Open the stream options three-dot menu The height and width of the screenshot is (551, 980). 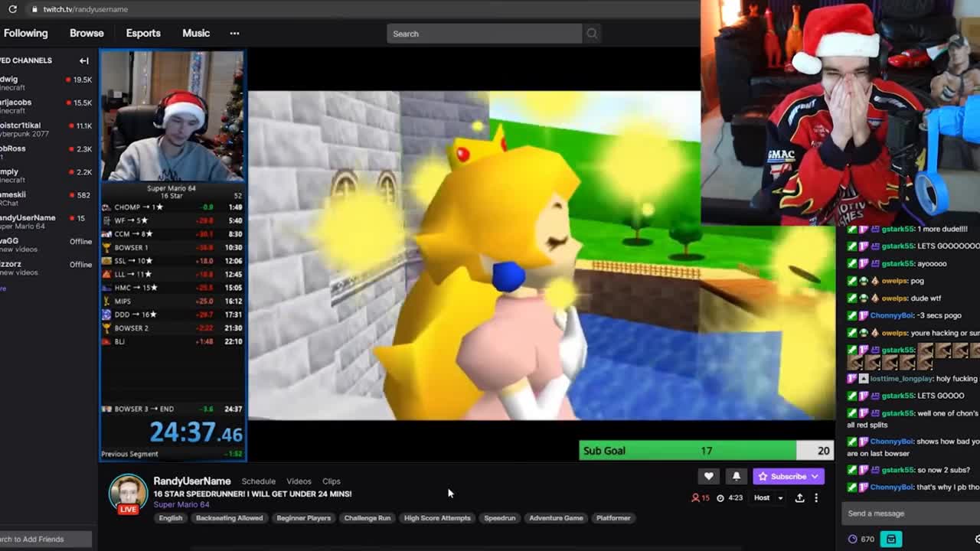click(816, 498)
